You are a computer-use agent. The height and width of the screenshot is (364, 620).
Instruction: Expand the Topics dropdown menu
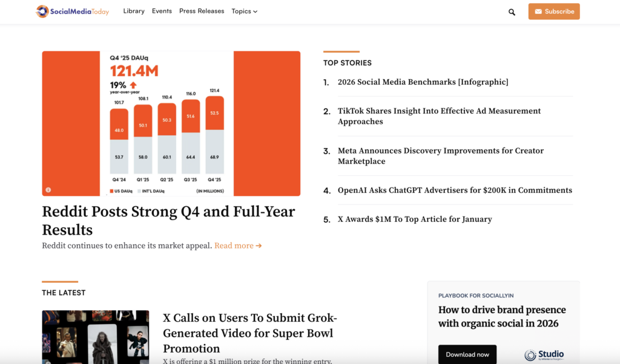pyautogui.click(x=244, y=11)
